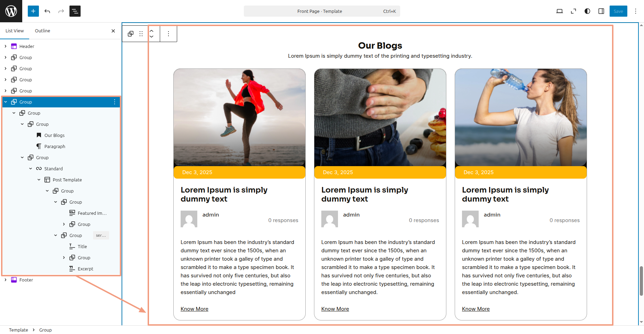
Task: Toggle the Document Overview list view
Action: (x=75, y=11)
